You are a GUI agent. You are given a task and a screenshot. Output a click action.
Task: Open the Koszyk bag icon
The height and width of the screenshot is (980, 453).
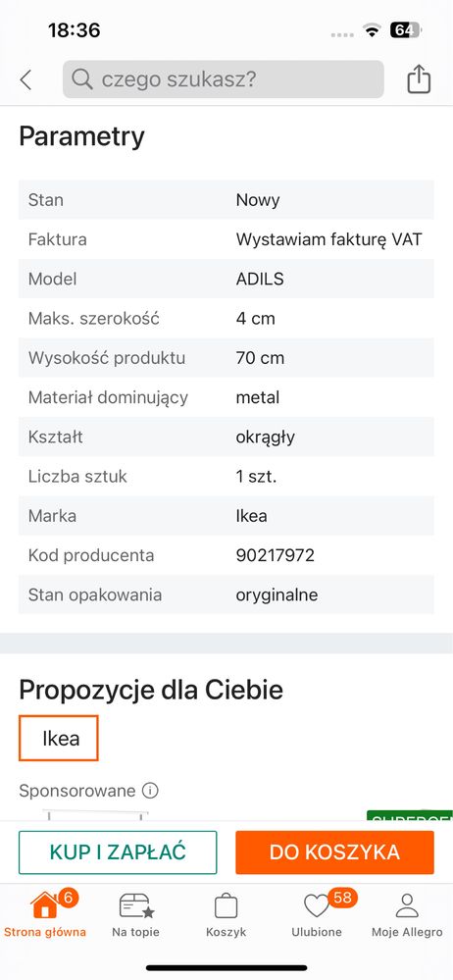[226, 905]
